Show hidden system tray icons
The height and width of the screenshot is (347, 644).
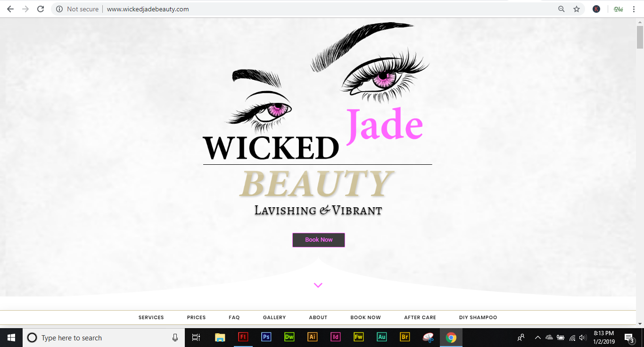[x=537, y=338]
